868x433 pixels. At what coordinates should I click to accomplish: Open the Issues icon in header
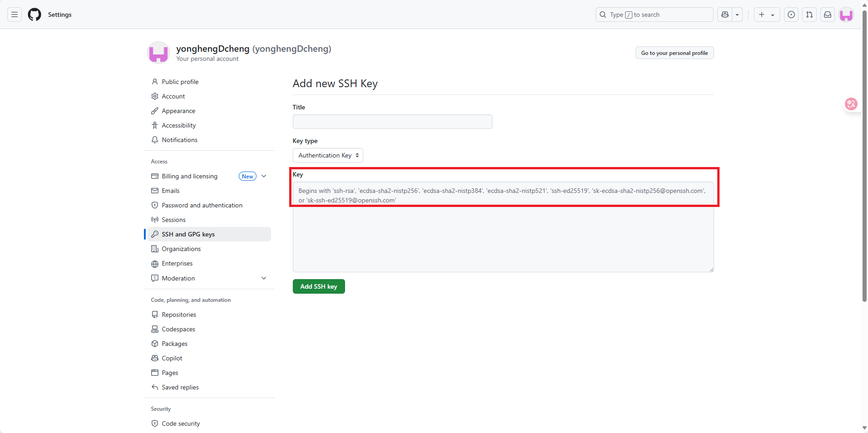[x=791, y=15]
